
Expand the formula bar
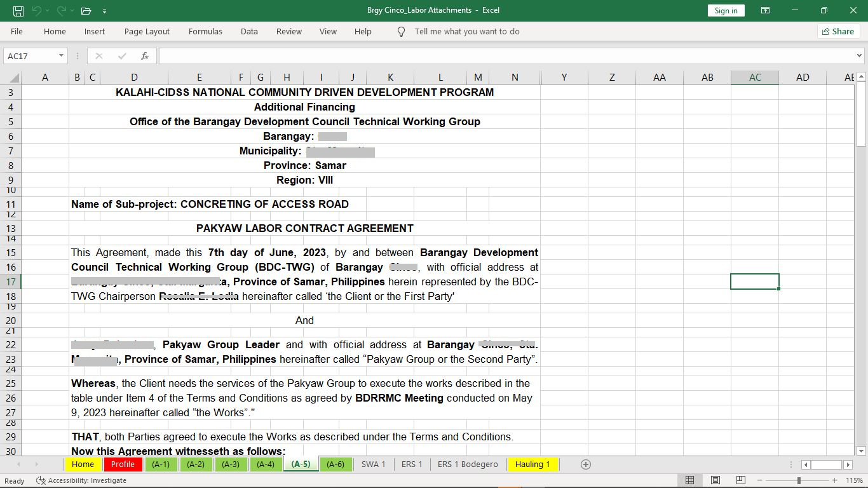click(860, 56)
